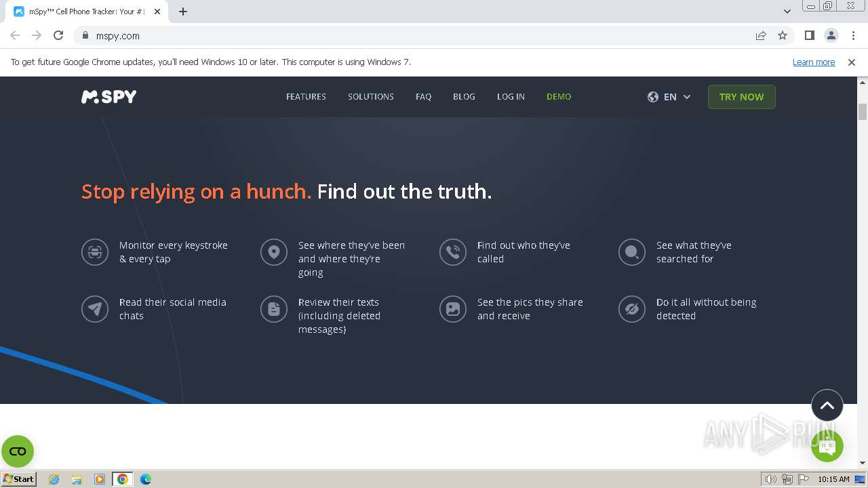Open the Chrome profile avatar
Screen dimensions: 868x488
pos(831,35)
